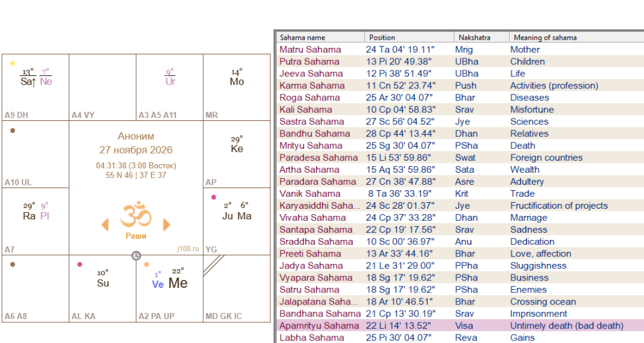
Task: Click the 'A3 A5 A11' house label
Action: [158, 115]
